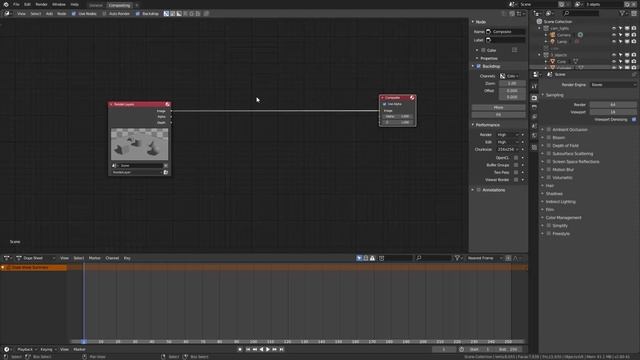Toggle the Auto Render checkbox
The height and width of the screenshot is (360, 640).
coord(104,13)
